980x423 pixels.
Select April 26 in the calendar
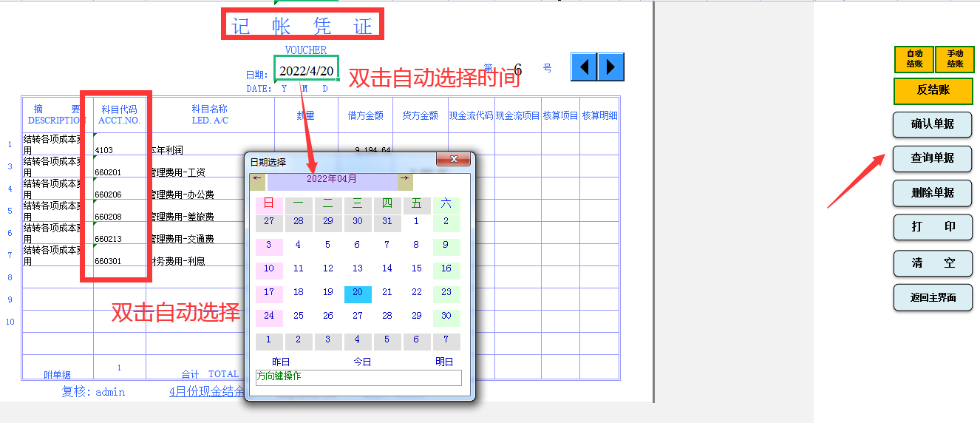(328, 318)
